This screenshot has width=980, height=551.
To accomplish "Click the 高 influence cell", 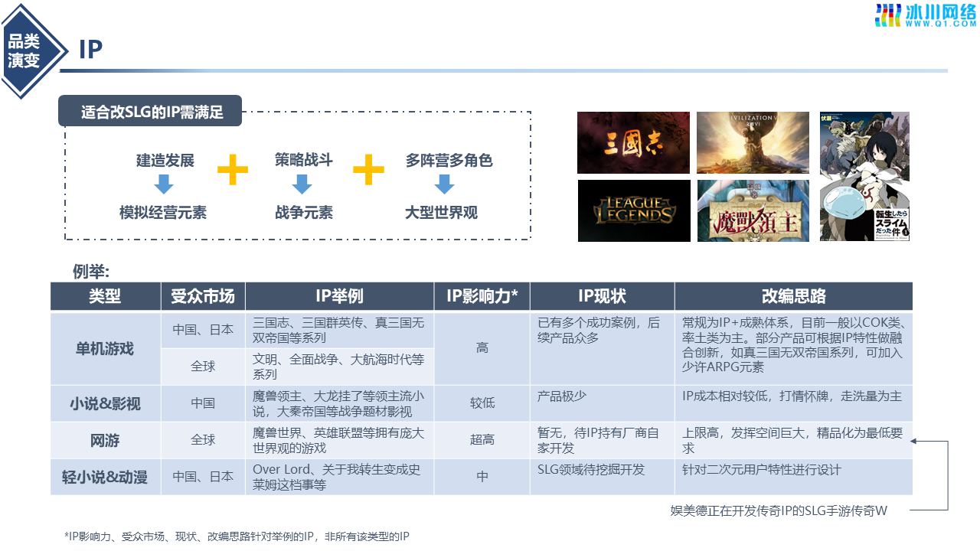I will [x=482, y=348].
